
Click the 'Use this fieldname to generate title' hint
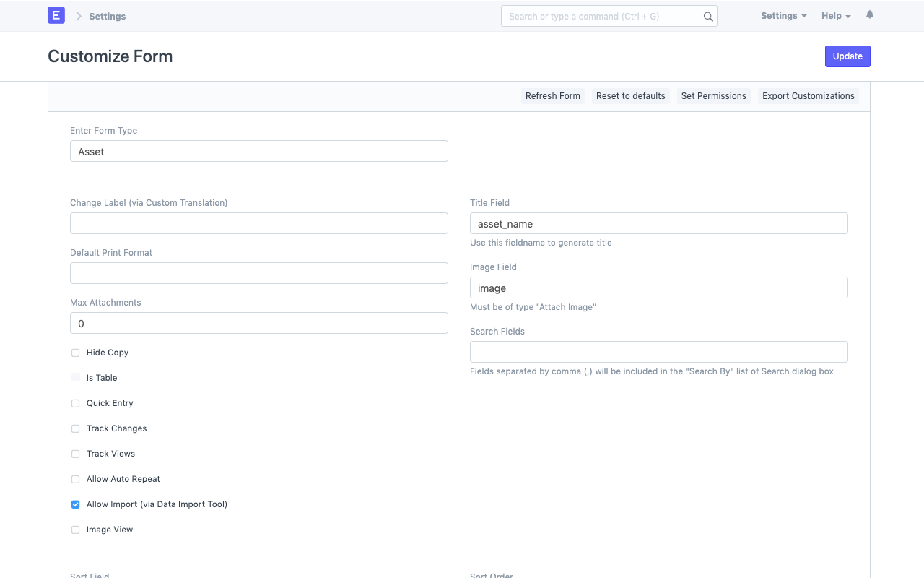click(541, 243)
